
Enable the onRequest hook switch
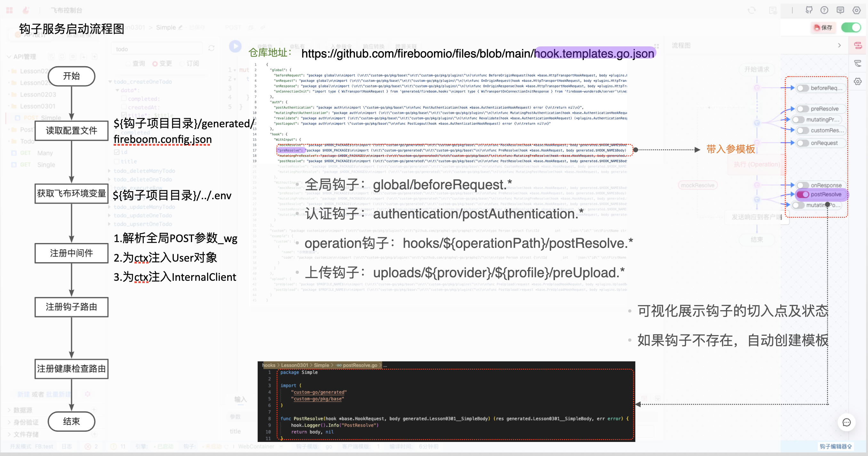tap(803, 143)
